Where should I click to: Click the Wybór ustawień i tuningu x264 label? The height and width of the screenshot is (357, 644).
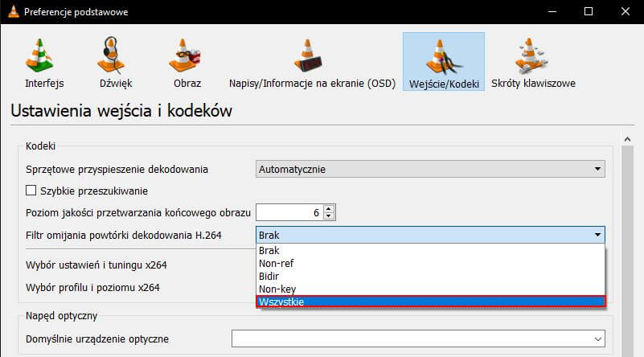[96, 265]
